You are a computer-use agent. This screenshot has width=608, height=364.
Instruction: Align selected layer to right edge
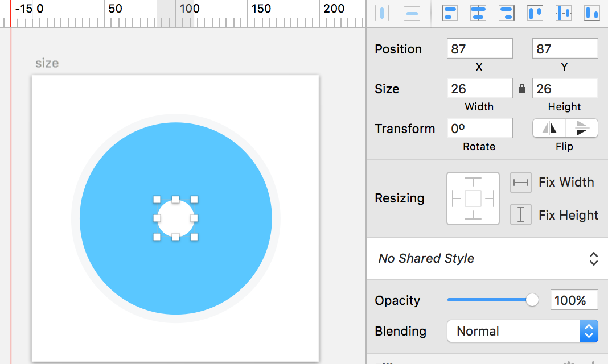506,13
